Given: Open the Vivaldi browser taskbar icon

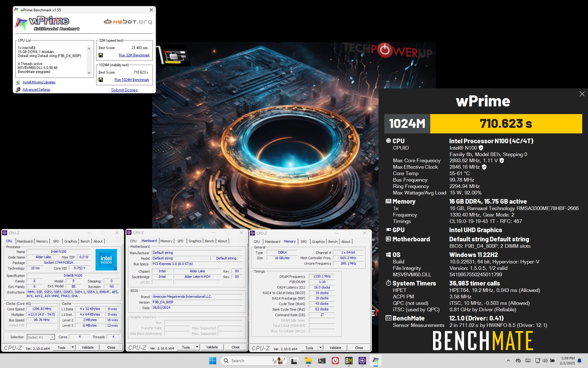Looking at the screenshot, I should [x=335, y=361].
